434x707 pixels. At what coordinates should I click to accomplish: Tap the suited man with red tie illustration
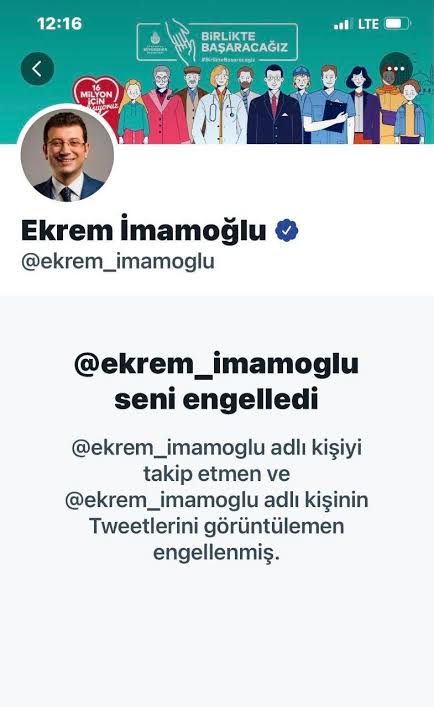coord(275,105)
